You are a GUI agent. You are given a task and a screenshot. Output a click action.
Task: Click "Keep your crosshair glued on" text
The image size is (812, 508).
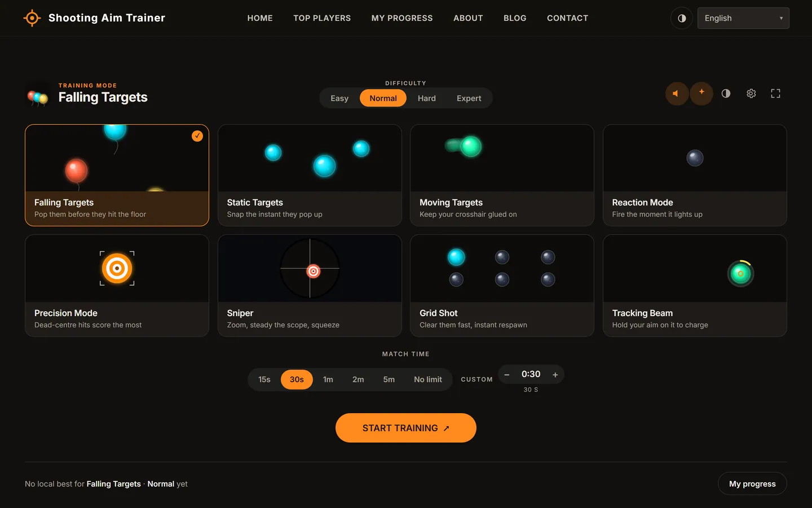coord(468,214)
